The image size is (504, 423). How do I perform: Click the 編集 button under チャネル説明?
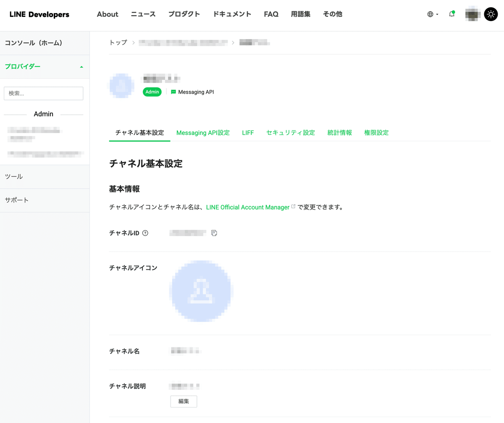click(x=184, y=401)
